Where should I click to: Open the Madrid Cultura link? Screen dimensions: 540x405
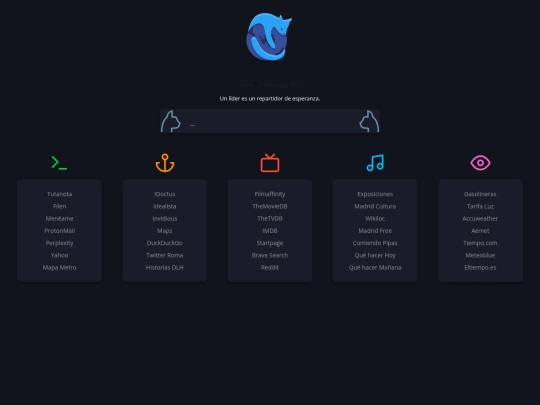[375, 206]
